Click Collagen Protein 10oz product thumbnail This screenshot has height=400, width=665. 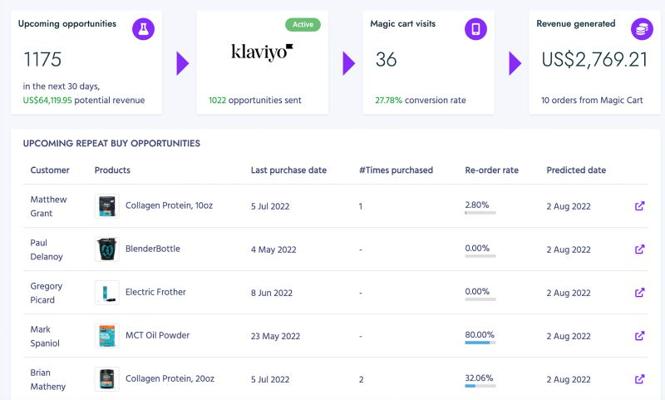(x=107, y=206)
